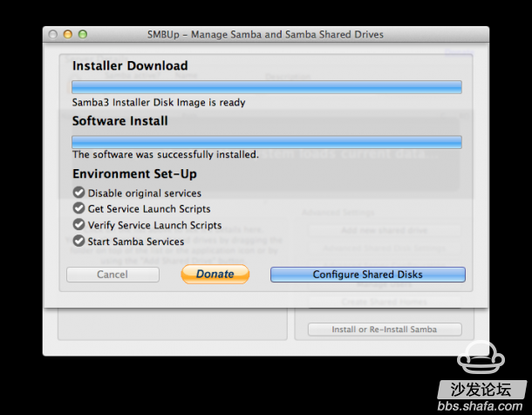Click the Verify Service Launch Scripts checkmark

78,224
